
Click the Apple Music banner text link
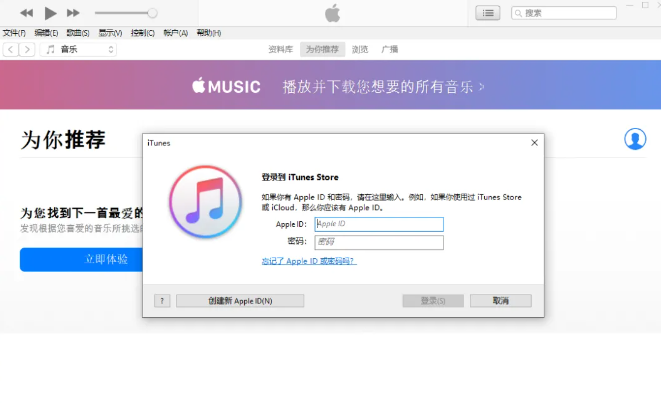[x=383, y=86]
